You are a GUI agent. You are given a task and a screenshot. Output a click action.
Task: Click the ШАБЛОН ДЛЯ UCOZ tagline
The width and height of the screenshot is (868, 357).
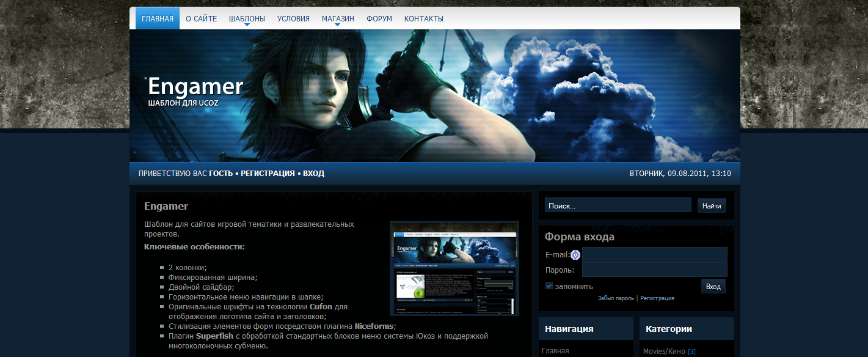tap(183, 103)
